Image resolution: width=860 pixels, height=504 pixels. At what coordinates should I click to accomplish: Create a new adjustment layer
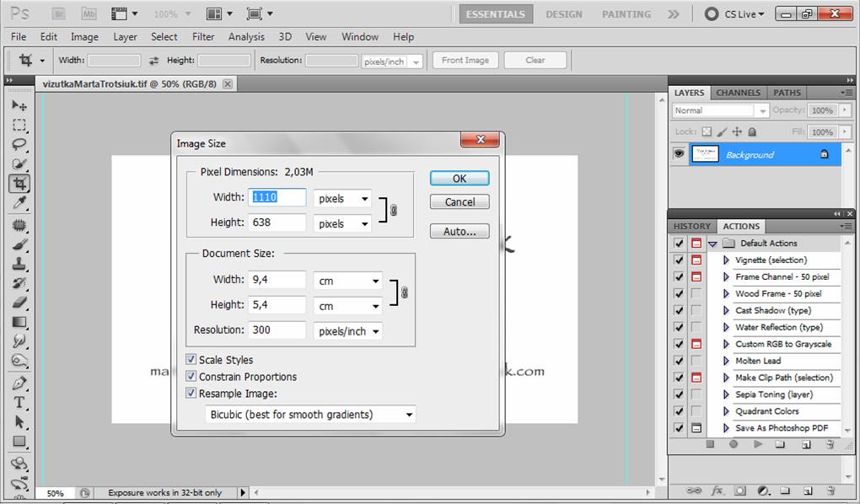764,491
